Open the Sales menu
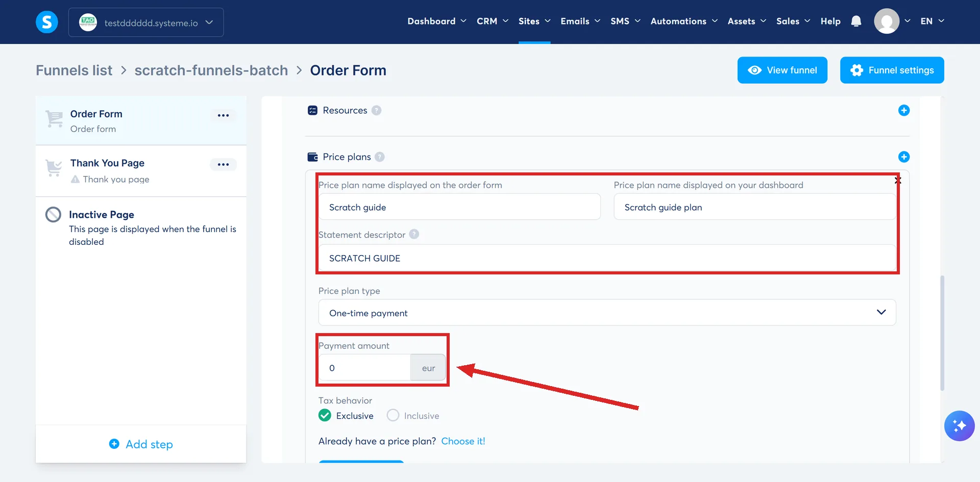The image size is (980, 482). 793,21
